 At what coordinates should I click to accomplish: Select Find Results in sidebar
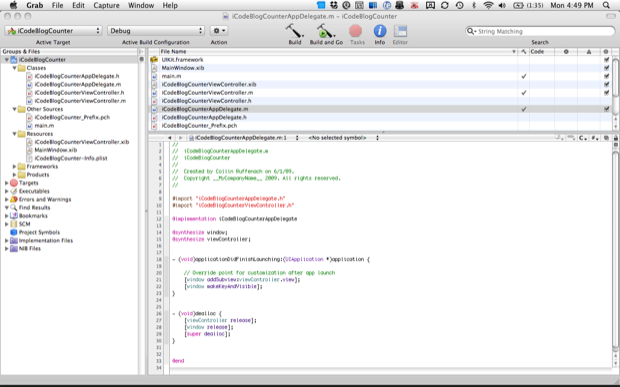point(34,208)
